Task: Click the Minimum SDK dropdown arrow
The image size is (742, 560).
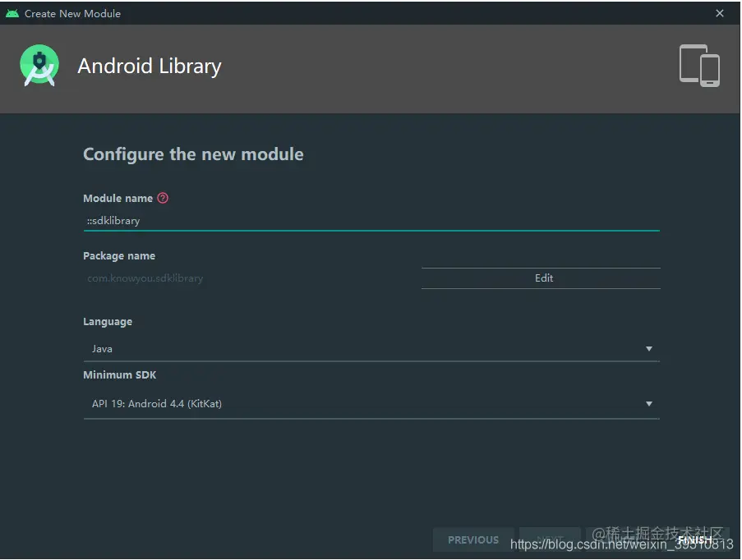Action: click(649, 404)
